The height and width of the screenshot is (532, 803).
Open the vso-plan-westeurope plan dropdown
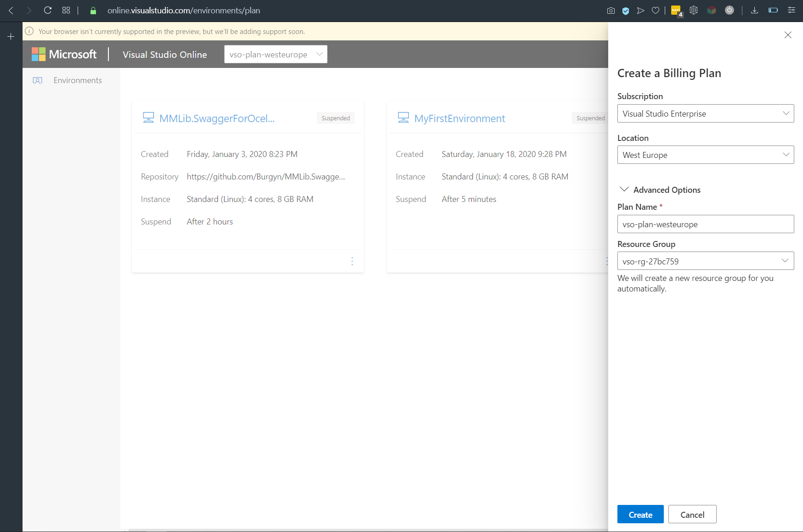click(276, 54)
